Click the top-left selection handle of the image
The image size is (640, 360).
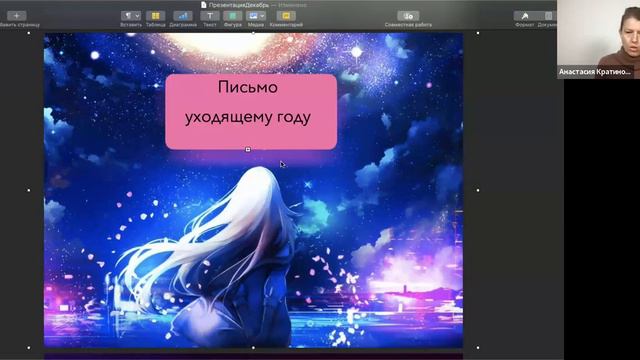tap(29, 33)
